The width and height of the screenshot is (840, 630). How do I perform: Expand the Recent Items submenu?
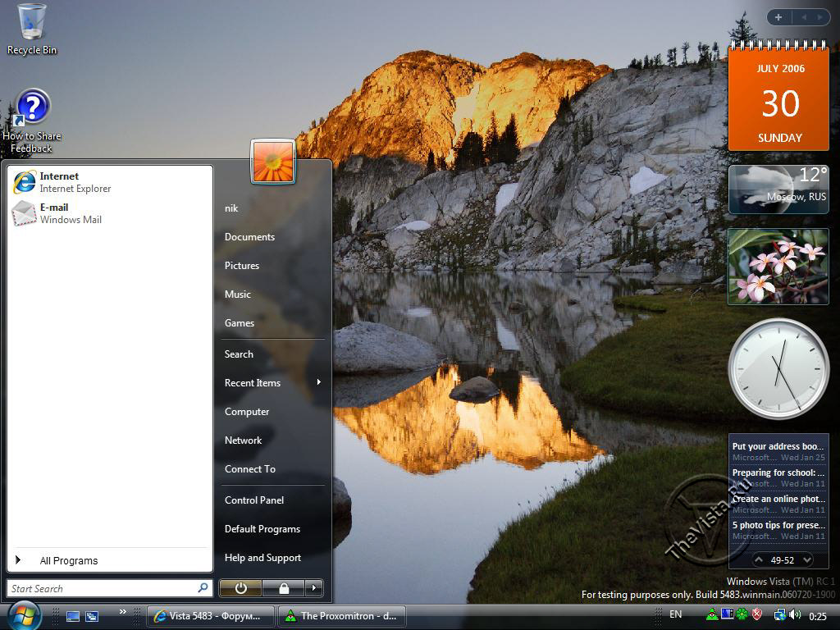point(272,383)
